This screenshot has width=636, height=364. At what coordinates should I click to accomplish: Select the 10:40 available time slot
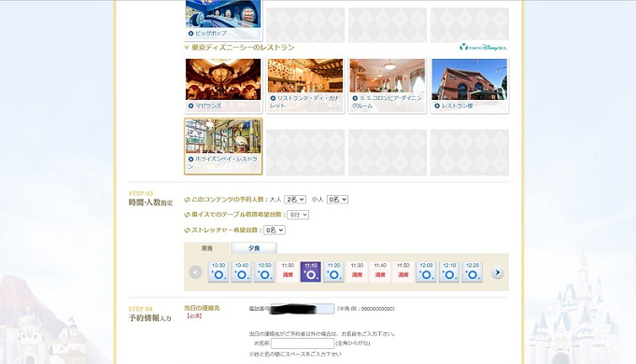[x=241, y=272]
